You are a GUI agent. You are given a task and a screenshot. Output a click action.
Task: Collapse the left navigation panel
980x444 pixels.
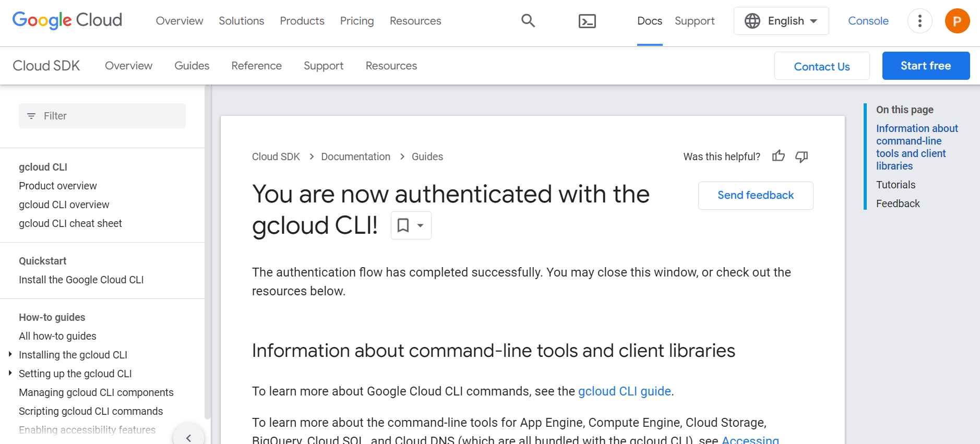pyautogui.click(x=188, y=437)
